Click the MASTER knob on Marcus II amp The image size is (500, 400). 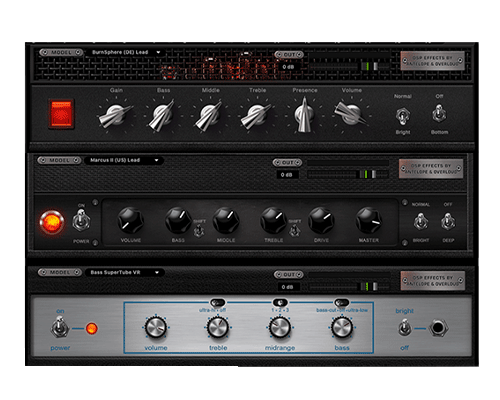369,220
